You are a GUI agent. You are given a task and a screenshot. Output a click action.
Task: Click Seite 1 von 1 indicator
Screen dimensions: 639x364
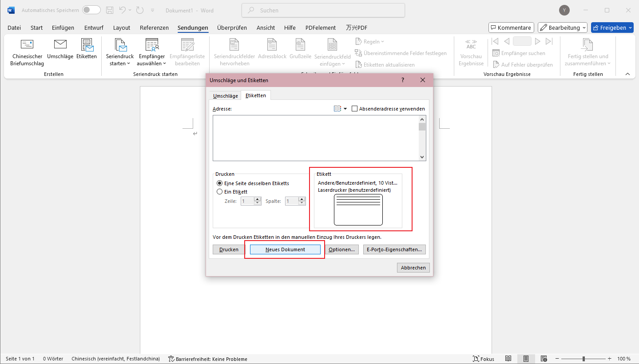[20, 359]
